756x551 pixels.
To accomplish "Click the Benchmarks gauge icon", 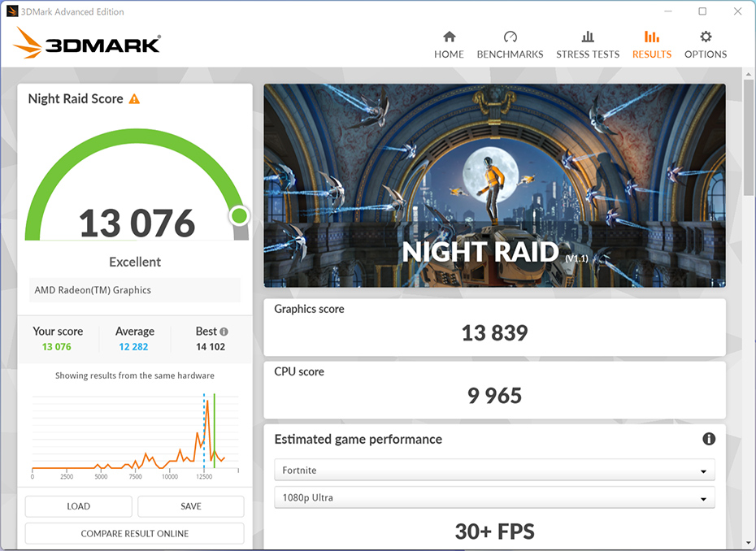I will coord(511,37).
